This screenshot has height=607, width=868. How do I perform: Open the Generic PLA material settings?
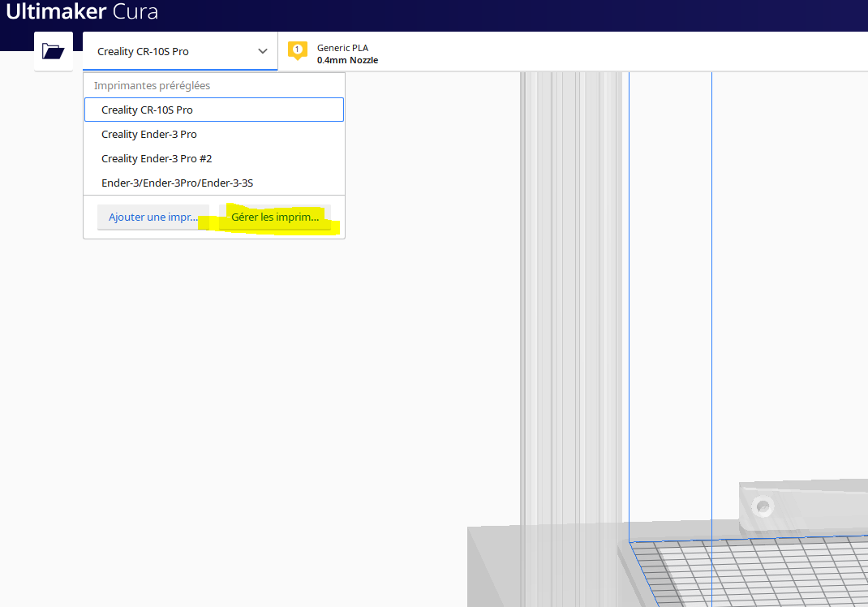coord(342,48)
